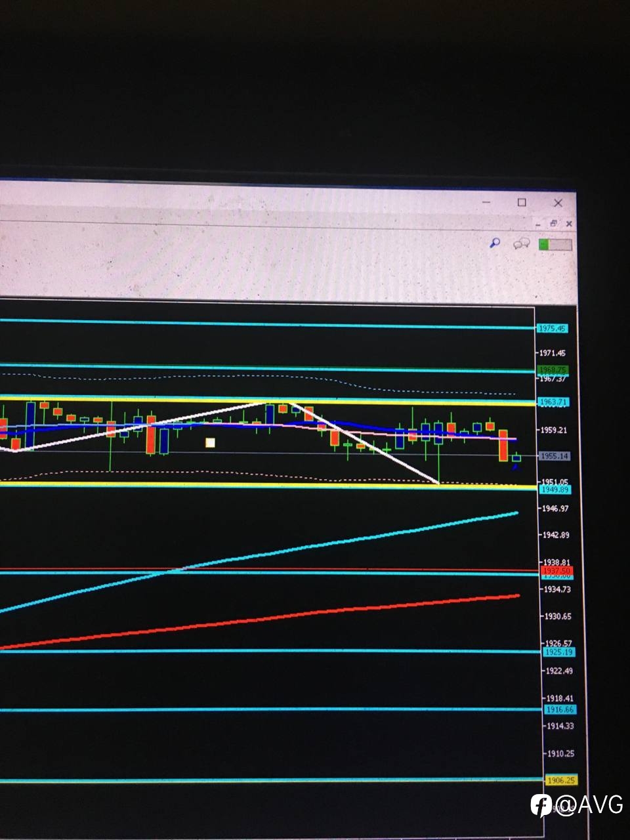Open the search magnifier in the toolbar

coord(495,243)
